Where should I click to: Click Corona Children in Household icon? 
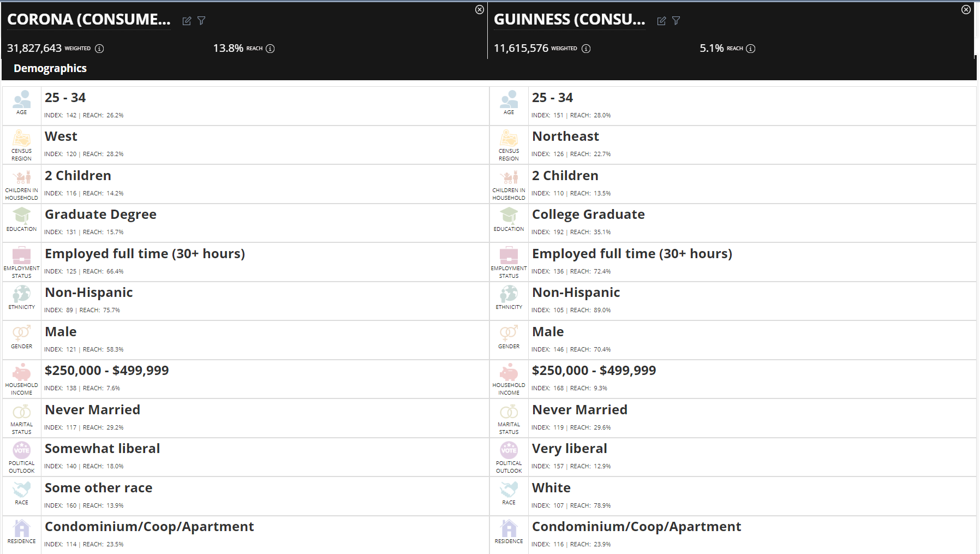pos(22,177)
